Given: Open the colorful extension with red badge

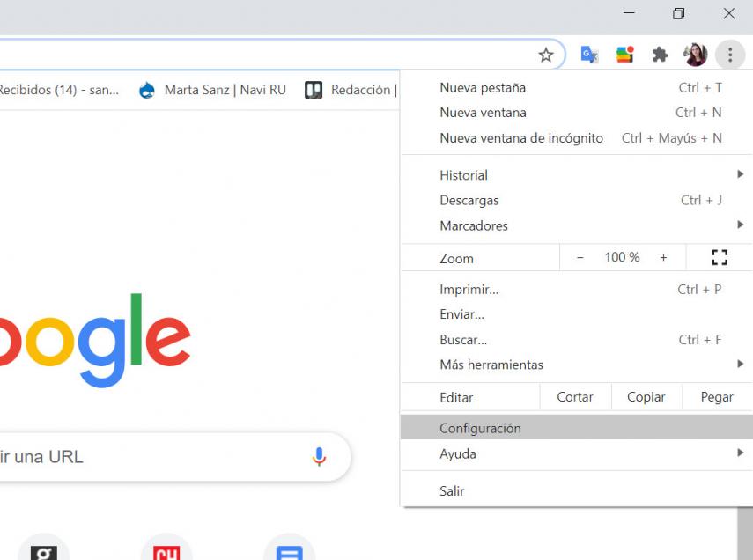Looking at the screenshot, I should click(624, 55).
